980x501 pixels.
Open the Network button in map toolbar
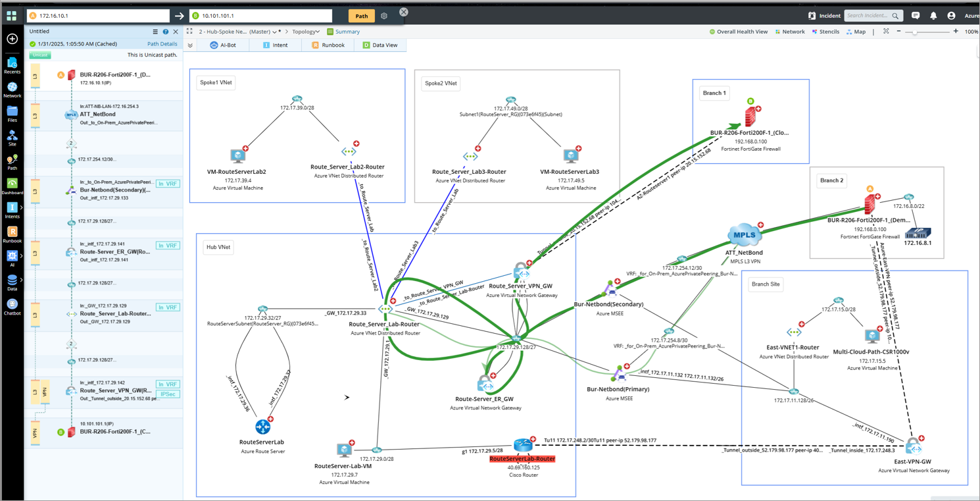[x=790, y=32]
